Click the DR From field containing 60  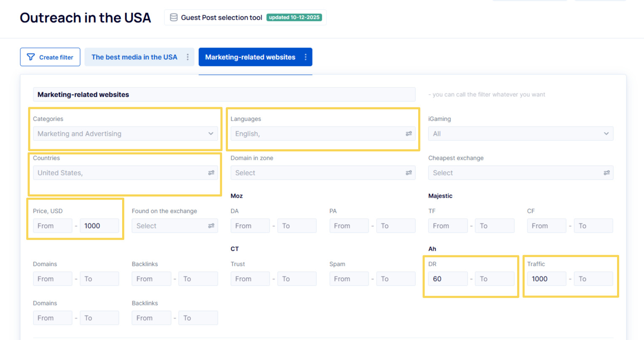click(448, 279)
